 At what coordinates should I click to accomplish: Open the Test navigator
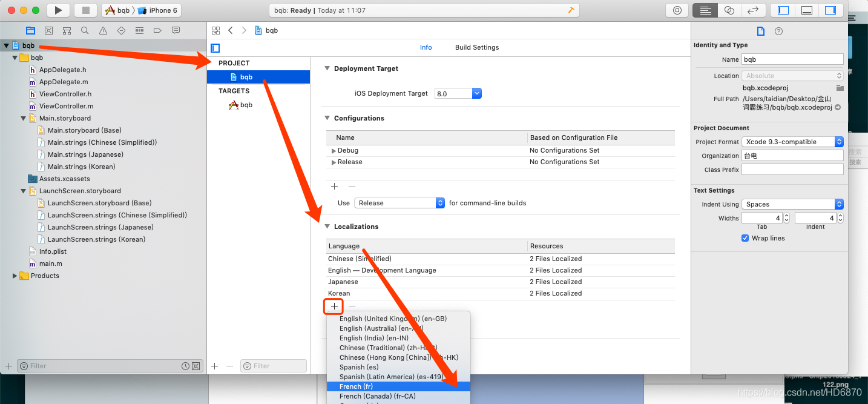[x=121, y=30]
